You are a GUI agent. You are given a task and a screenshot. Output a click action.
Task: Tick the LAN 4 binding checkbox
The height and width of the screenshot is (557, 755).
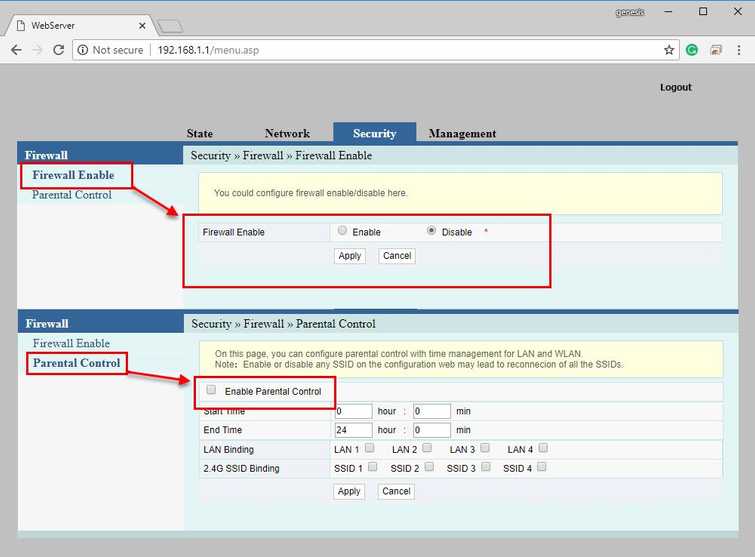[x=543, y=448]
